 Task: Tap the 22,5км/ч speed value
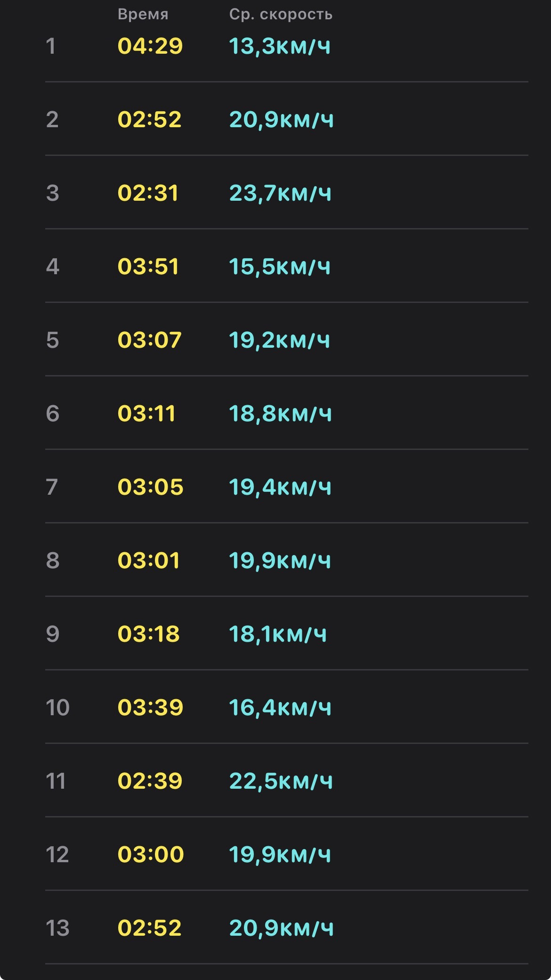pyautogui.click(x=281, y=781)
